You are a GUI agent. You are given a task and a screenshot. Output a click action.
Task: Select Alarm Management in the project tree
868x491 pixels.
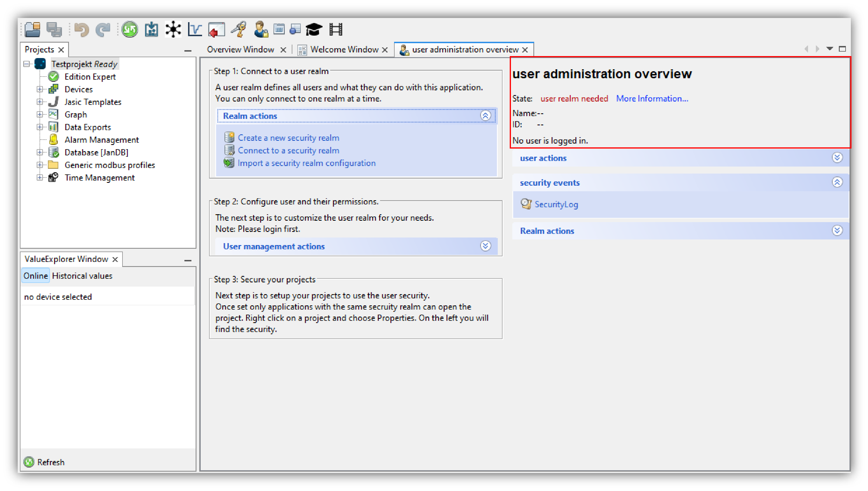tap(101, 139)
